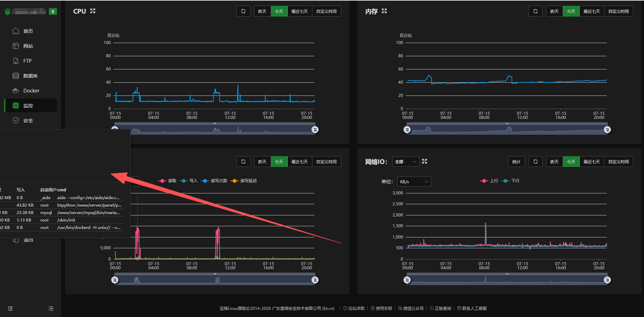Image resolution: width=644 pixels, height=317 pixels.
Task: Open Docker from the sidebar
Action: 31,91
